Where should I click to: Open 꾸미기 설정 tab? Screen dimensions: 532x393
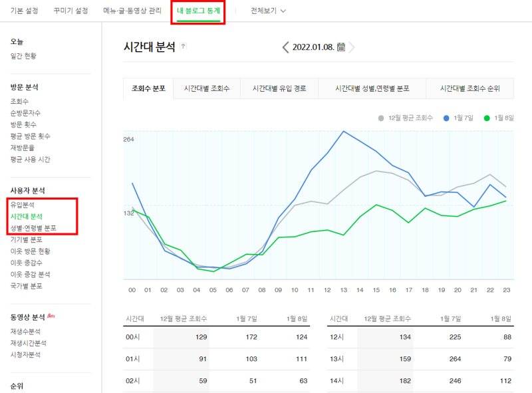70,11
